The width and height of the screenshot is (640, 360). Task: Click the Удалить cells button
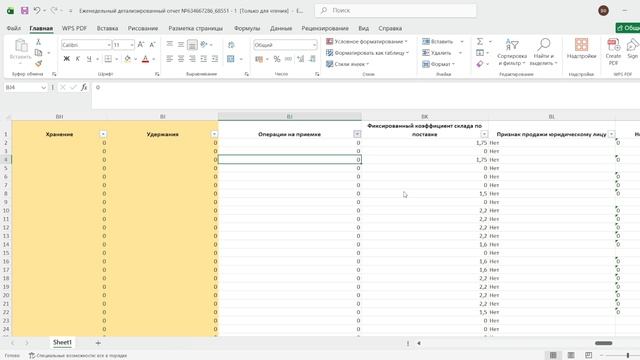pyautogui.click(x=437, y=53)
